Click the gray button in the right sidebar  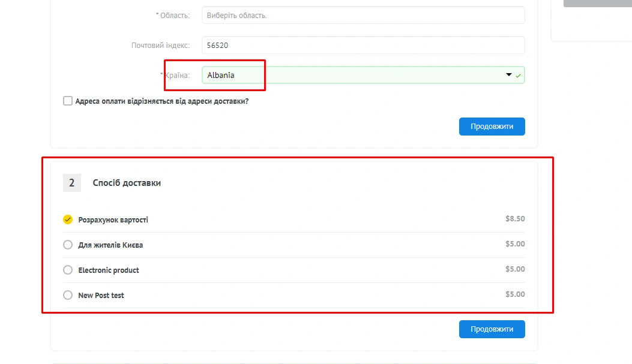tap(597, 3)
